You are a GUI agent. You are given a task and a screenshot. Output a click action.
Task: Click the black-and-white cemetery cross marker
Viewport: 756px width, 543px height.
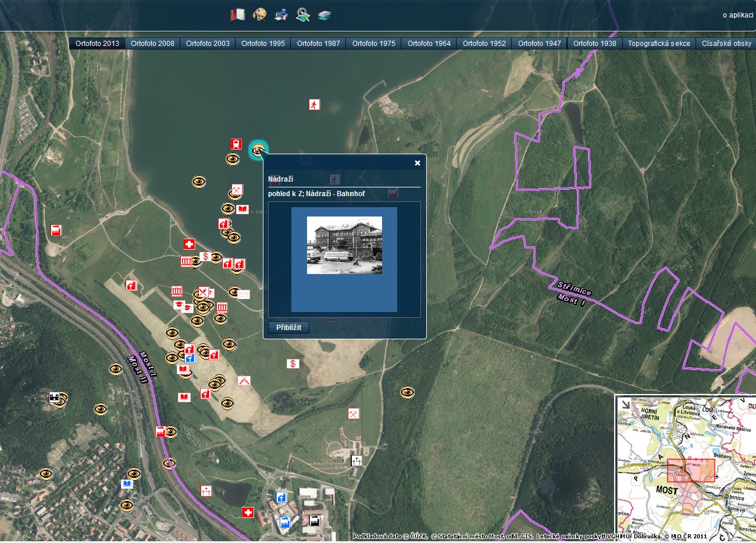click(356, 461)
